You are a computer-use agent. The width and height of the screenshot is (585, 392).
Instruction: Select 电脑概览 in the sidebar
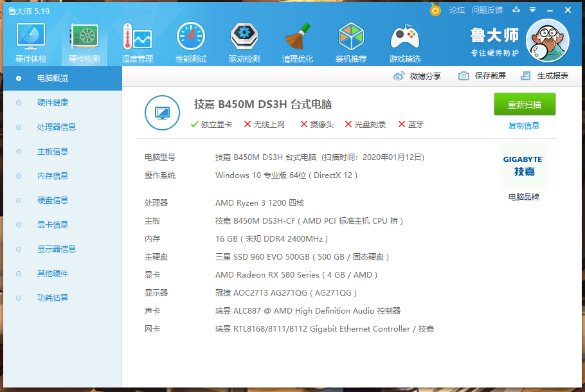point(63,78)
